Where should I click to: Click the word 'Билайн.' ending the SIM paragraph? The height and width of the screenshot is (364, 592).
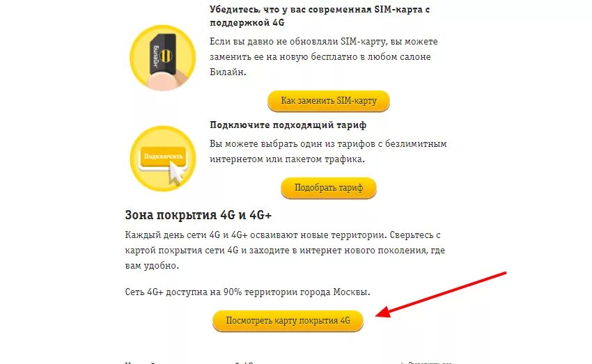tap(228, 72)
